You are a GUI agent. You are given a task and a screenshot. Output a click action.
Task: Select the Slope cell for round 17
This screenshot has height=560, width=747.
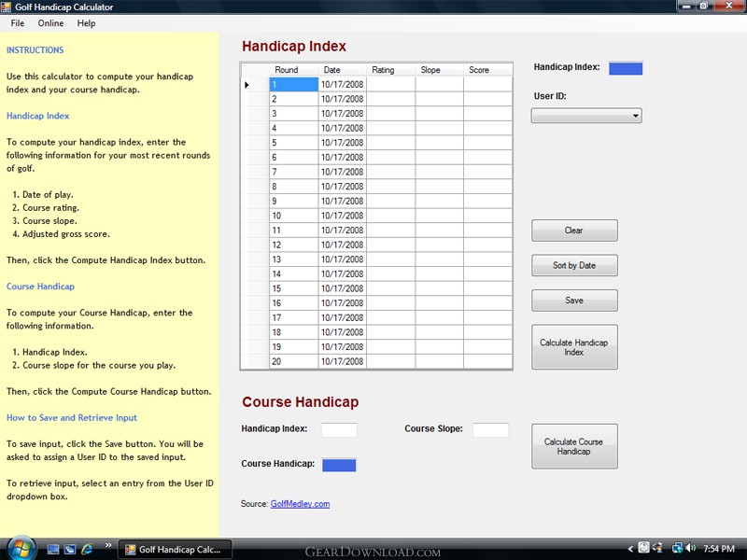[x=439, y=317]
